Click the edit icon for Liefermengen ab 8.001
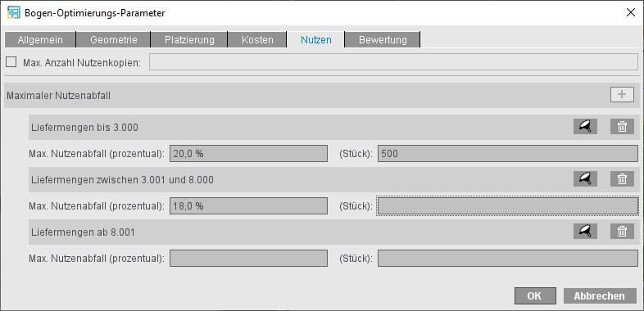644x311 pixels. pyautogui.click(x=585, y=232)
